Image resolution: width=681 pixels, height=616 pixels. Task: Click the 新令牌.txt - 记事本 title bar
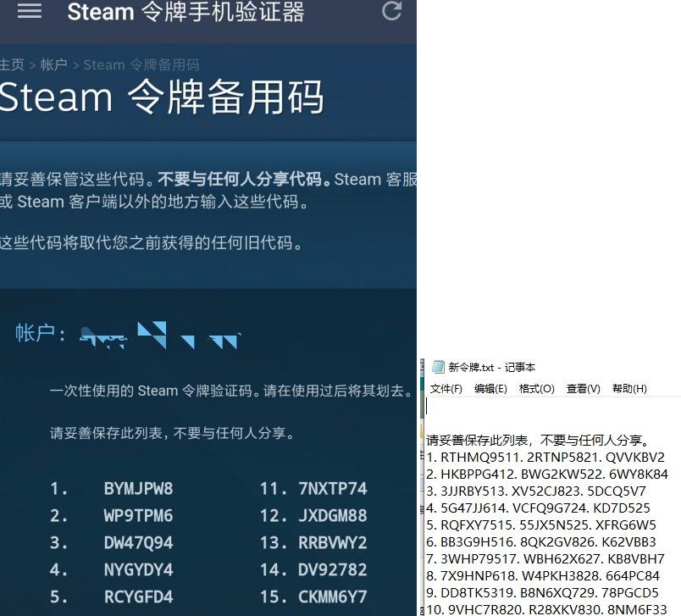(492, 367)
